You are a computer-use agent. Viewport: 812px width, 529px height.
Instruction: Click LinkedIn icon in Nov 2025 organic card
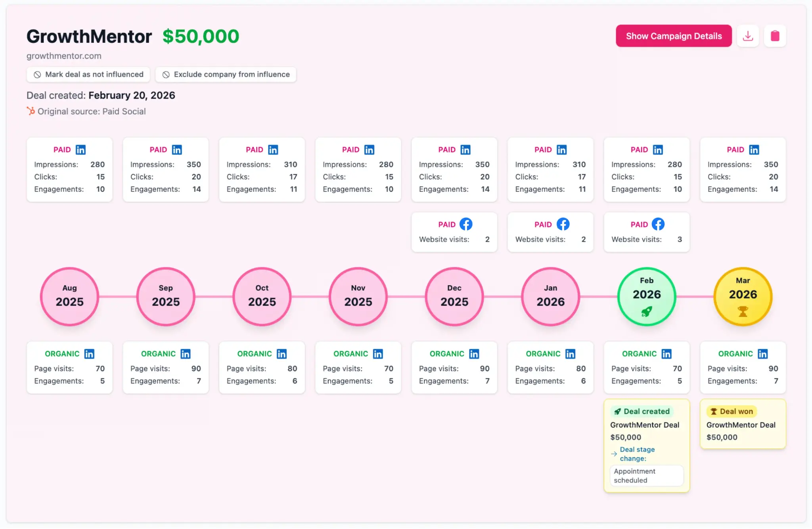[x=378, y=354]
